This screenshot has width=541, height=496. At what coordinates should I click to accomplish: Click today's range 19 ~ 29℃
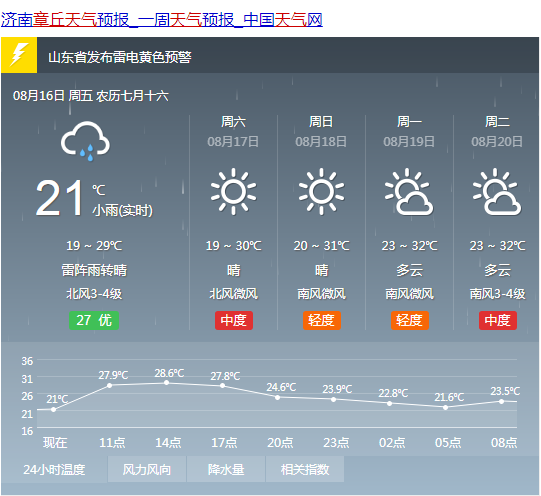coord(94,246)
